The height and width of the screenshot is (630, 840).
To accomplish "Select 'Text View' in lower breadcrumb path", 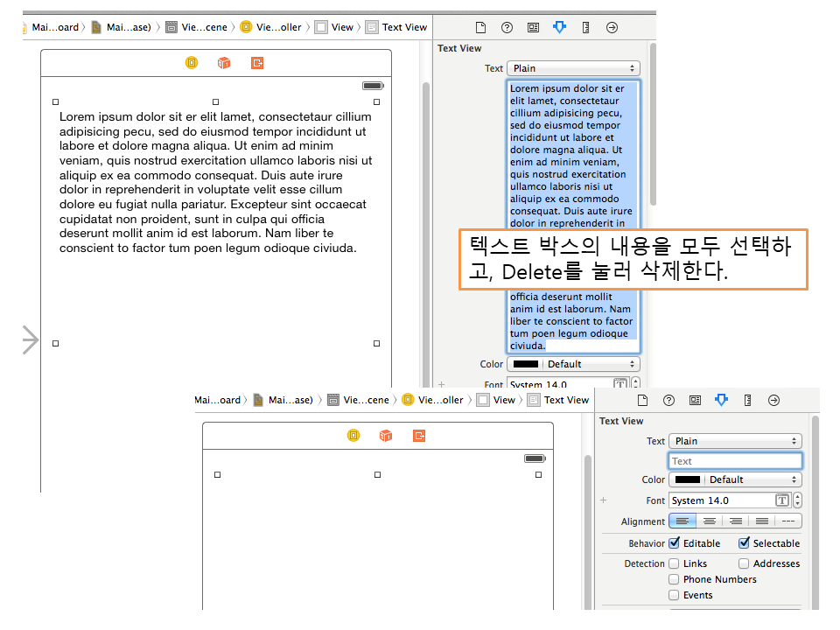I will click(566, 400).
